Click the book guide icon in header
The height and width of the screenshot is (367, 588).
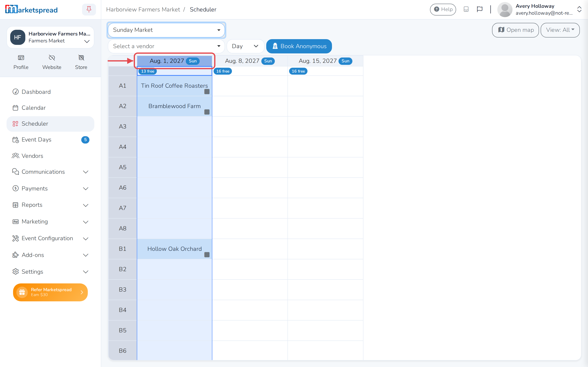tap(466, 9)
